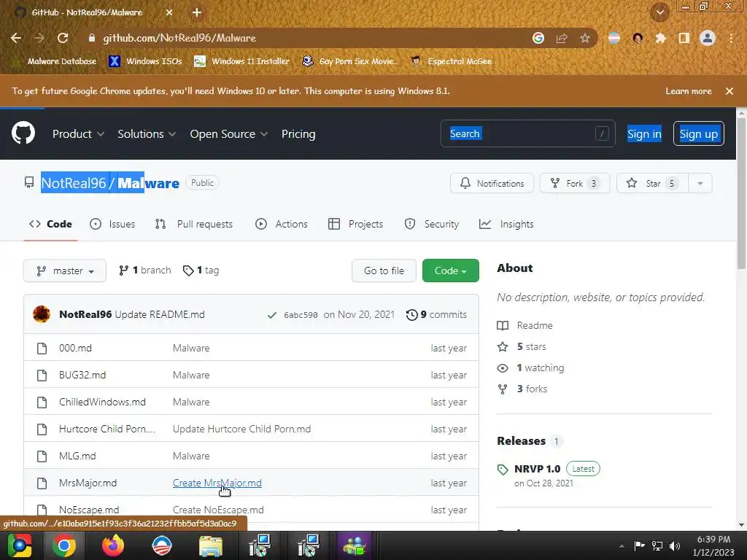This screenshot has width=747, height=560.
Task: Open the NotReal96 owner link
Action: tap(74, 183)
